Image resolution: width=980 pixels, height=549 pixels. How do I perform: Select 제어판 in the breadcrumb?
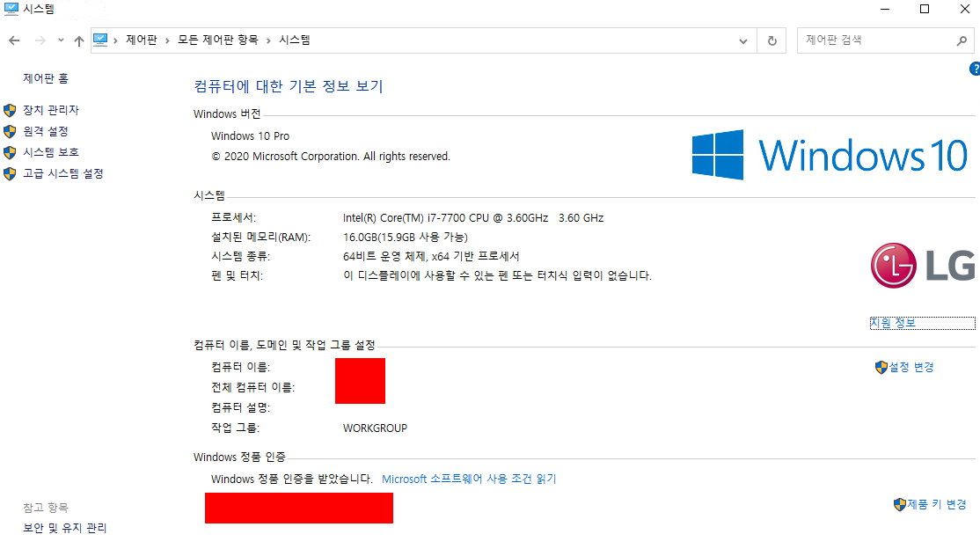[142, 40]
